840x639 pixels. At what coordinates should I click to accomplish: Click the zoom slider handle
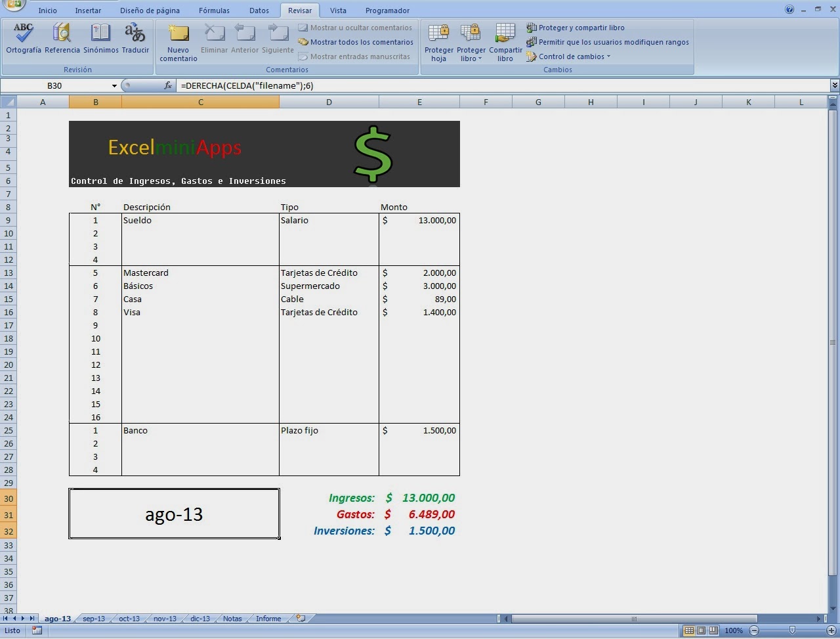pos(792,630)
